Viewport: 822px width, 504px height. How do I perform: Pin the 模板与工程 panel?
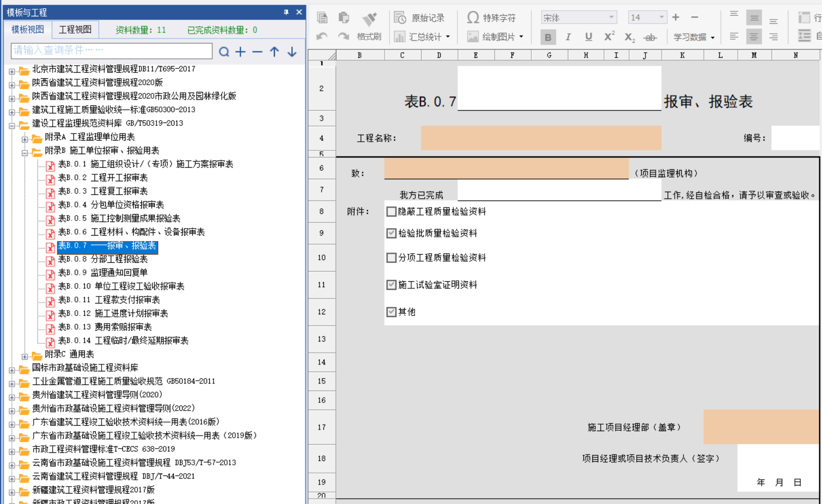(286, 12)
